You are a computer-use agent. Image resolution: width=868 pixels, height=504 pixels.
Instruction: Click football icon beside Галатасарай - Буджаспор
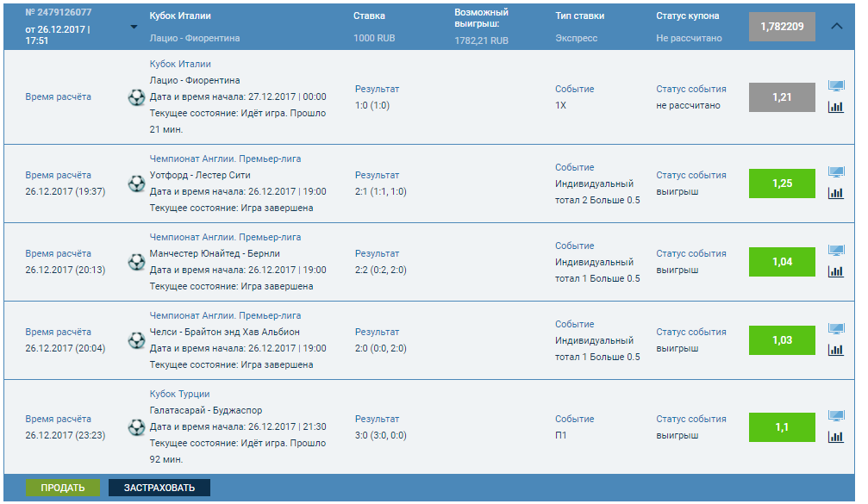(136, 427)
